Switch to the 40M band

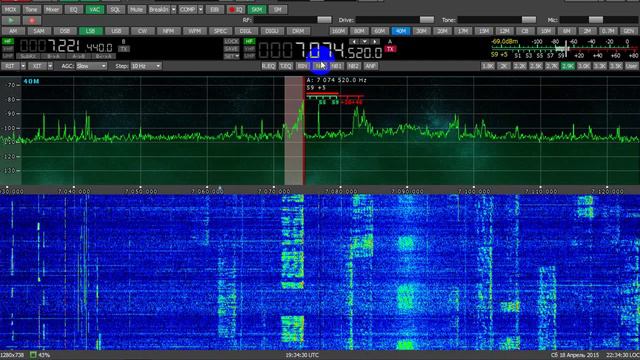[x=401, y=31]
